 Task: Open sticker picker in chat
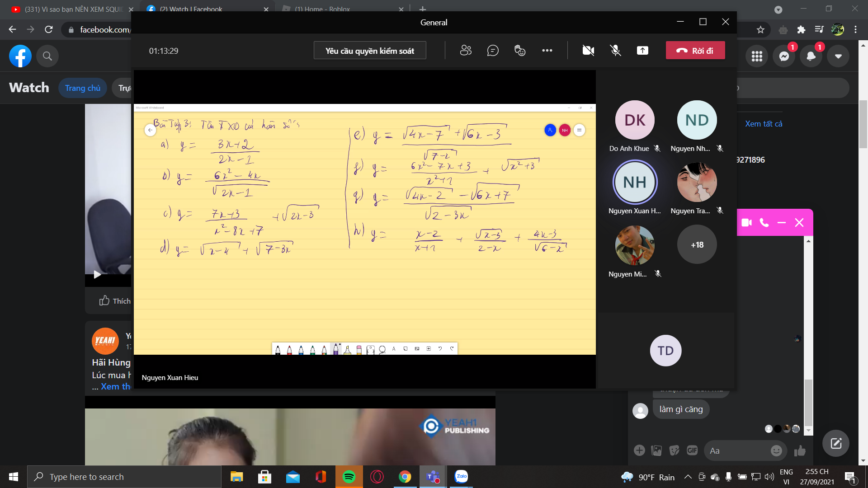(675, 450)
